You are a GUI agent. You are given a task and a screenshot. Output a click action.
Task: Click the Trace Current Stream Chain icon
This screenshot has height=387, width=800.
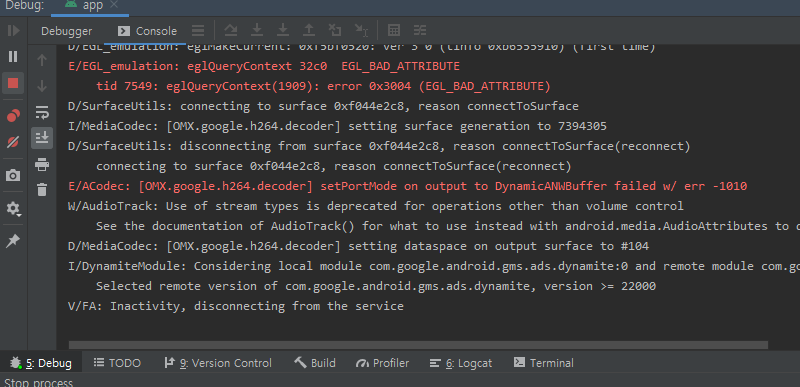coord(419,31)
